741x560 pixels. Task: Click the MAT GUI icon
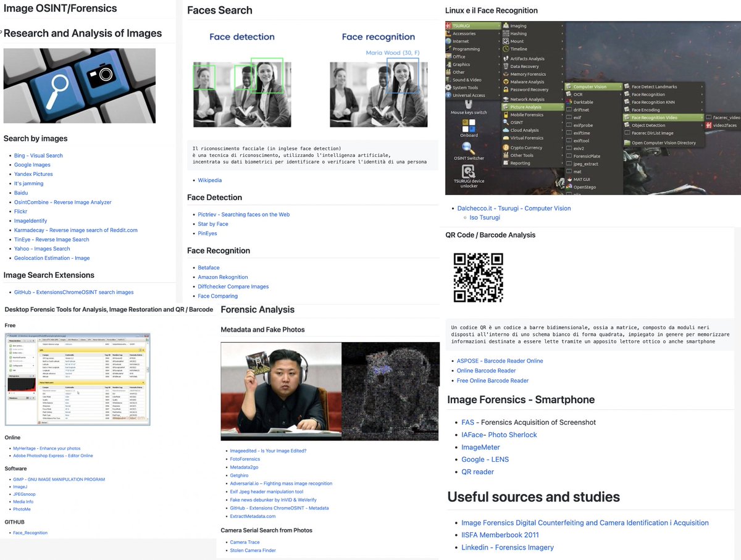coord(569,179)
